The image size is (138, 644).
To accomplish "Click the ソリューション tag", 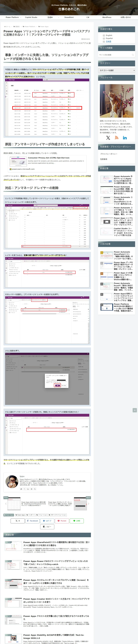I will click(42, 515).
